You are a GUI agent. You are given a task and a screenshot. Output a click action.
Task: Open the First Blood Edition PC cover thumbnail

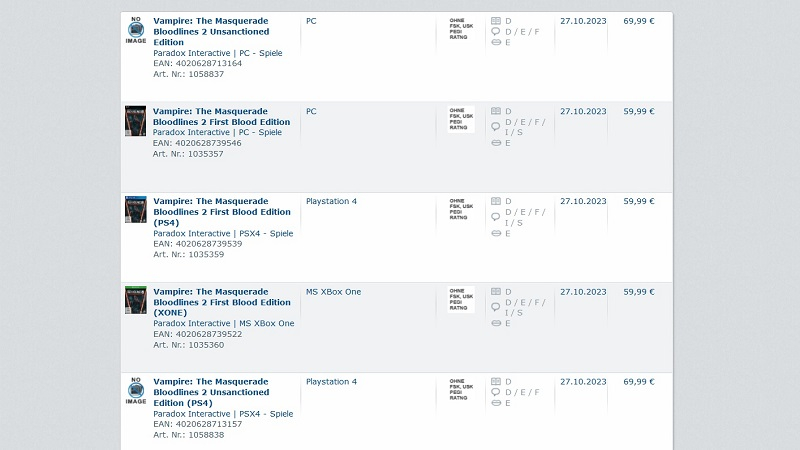pyautogui.click(x=136, y=120)
